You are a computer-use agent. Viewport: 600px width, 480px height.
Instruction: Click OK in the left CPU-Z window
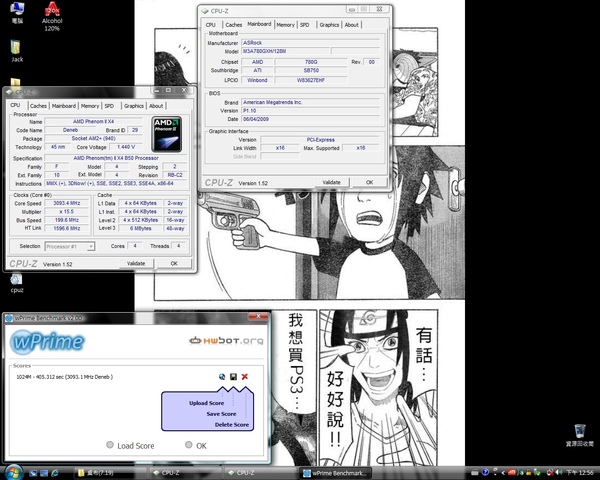pos(174,263)
